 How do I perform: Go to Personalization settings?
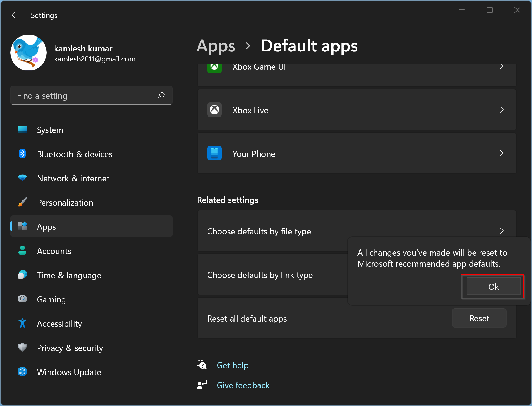point(91,203)
